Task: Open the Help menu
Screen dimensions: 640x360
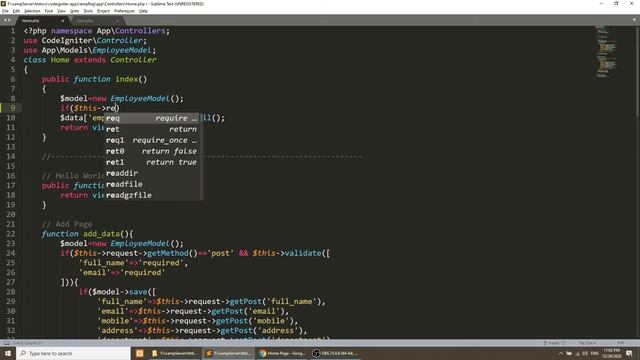Action: point(143,11)
